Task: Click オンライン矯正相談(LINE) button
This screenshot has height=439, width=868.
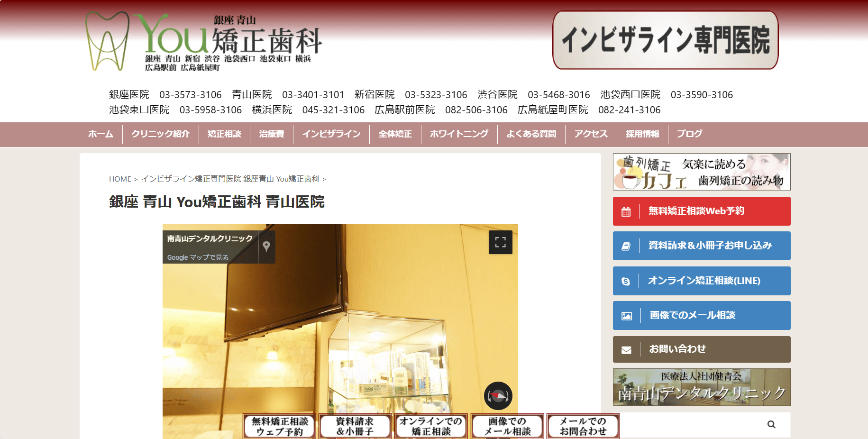Action: click(x=702, y=281)
